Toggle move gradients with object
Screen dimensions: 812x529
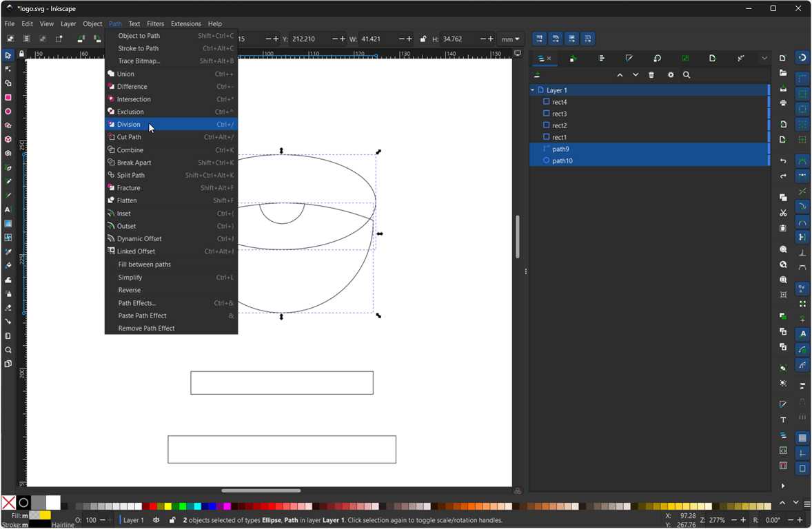click(571, 39)
